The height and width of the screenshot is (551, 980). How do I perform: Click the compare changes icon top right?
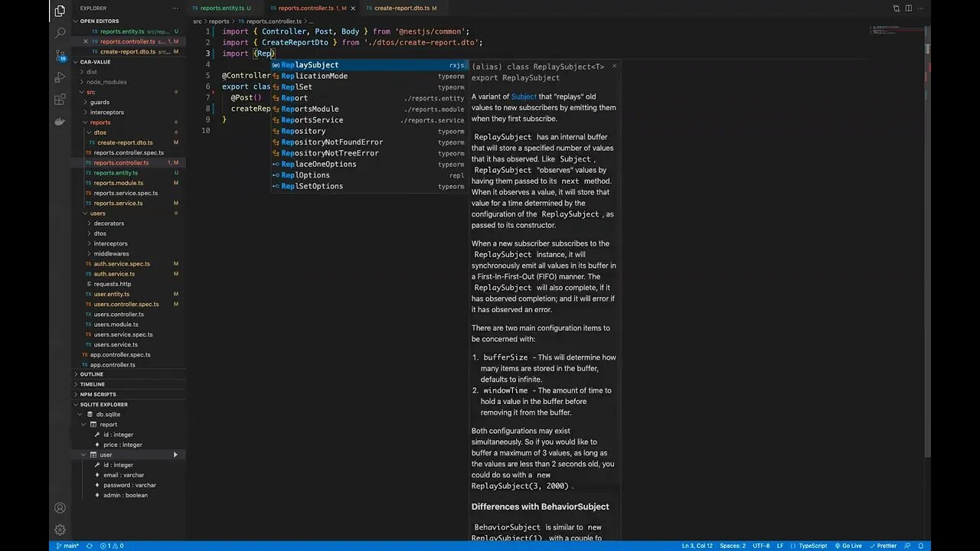896,8
